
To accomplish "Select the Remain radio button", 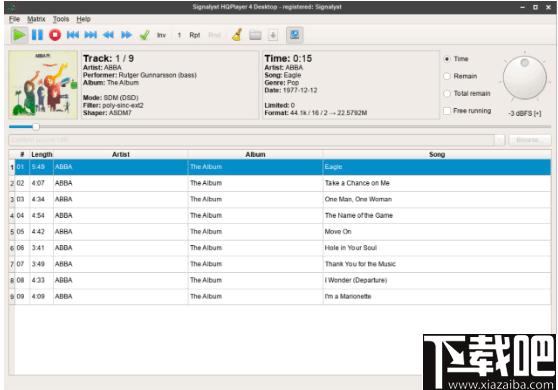I will (x=447, y=76).
